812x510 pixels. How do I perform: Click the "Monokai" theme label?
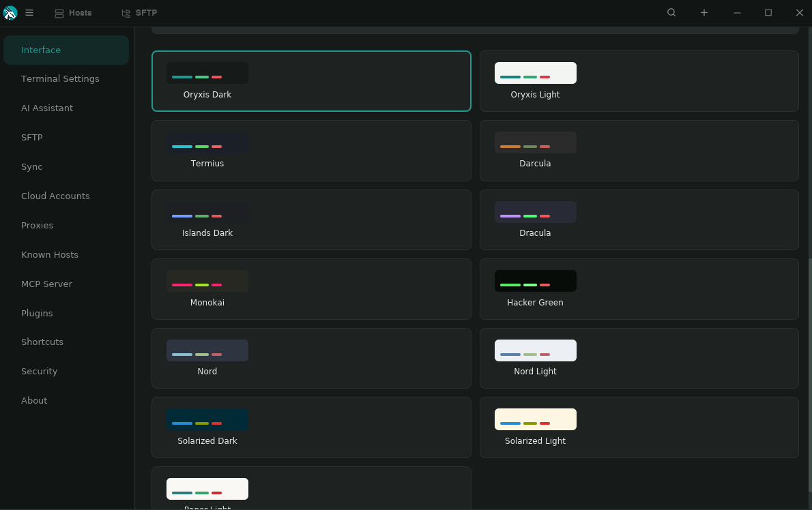(207, 303)
